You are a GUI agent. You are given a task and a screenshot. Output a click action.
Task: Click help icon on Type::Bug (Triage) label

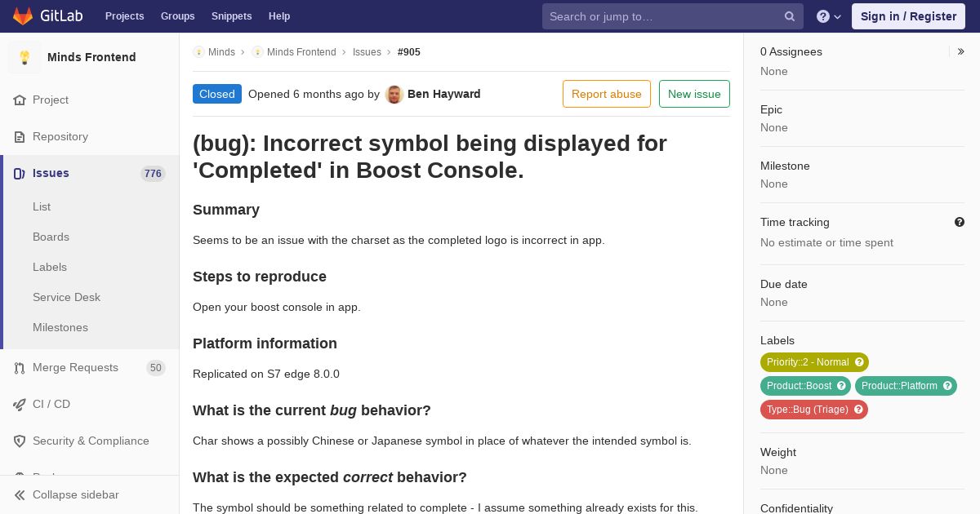[858, 410]
